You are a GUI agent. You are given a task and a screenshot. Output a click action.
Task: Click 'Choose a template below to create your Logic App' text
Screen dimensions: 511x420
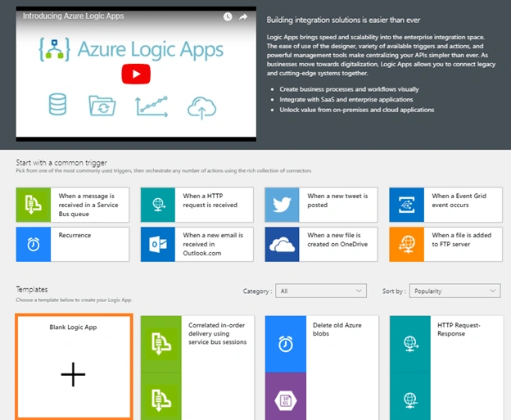click(74, 300)
